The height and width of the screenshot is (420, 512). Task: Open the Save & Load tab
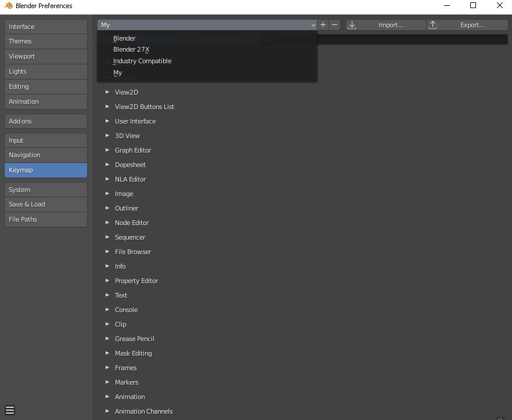tap(46, 204)
